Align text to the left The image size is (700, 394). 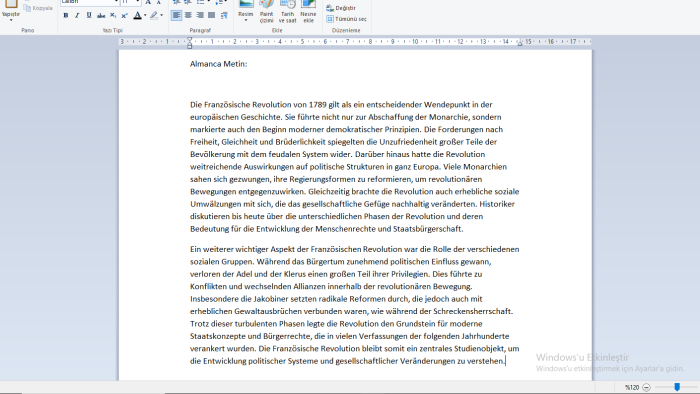pos(177,15)
